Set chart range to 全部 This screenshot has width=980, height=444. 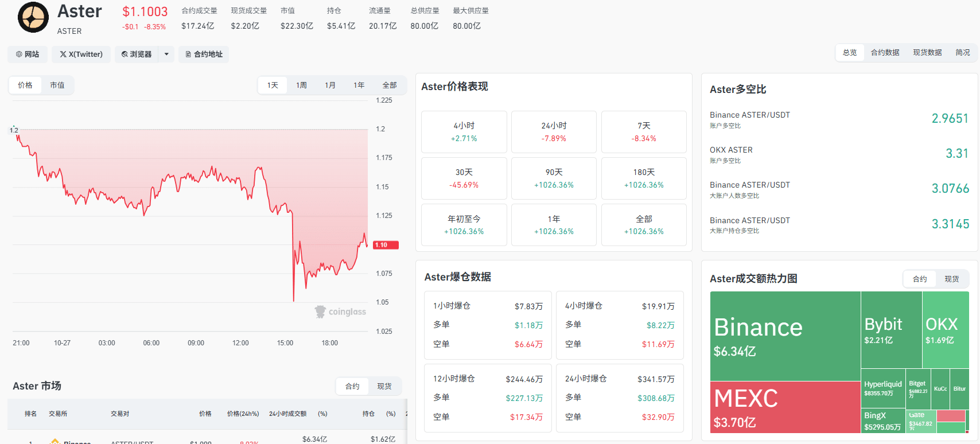tap(390, 85)
